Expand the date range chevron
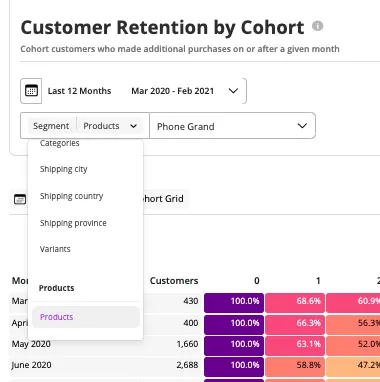380x382 pixels. [x=233, y=91]
